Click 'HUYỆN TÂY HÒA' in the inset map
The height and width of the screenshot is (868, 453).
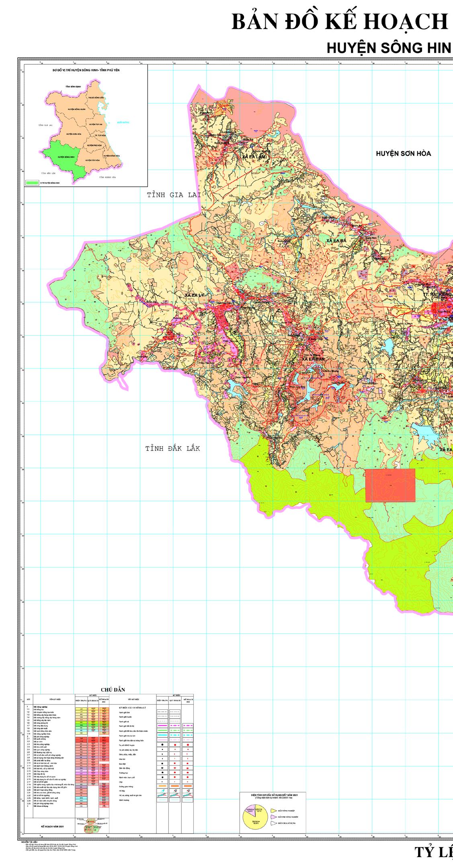tap(93, 160)
